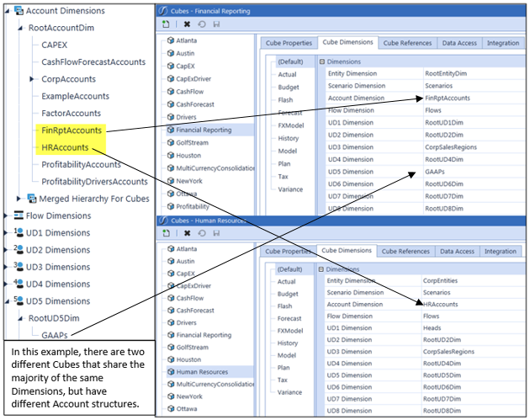530x420 pixels.
Task: Click the UD4 Dimensions icon
Action: click(x=19, y=284)
